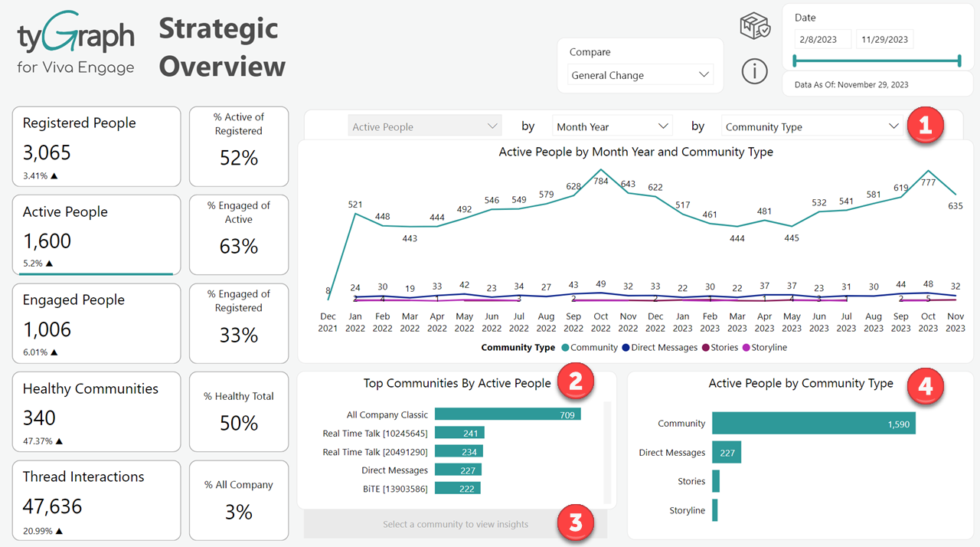Click red callout marker number 2
The image size is (980, 547).
pyautogui.click(x=577, y=382)
